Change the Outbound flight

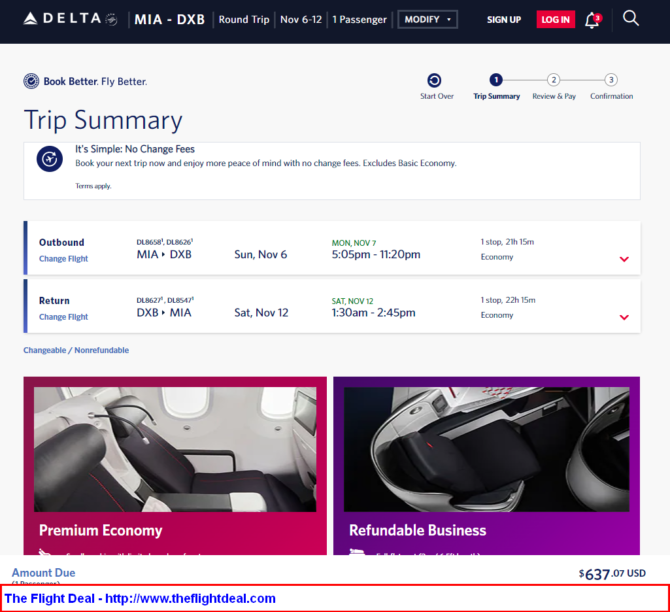coord(63,259)
